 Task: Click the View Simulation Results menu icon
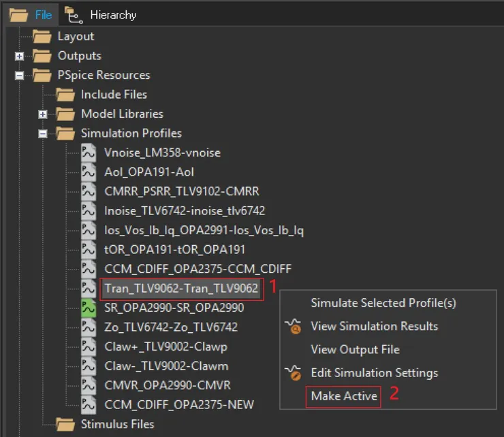[293, 327]
